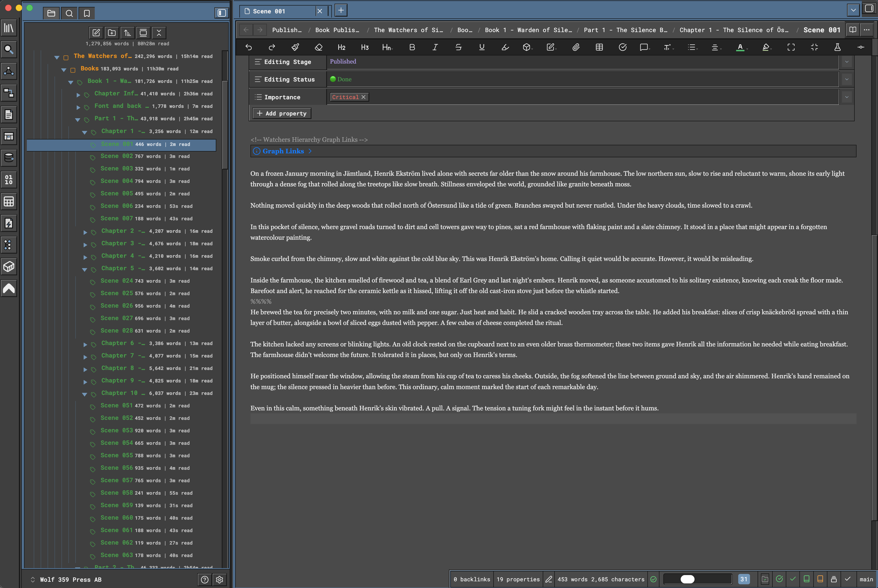Toggle the right sidebar panel

pos(869,8)
